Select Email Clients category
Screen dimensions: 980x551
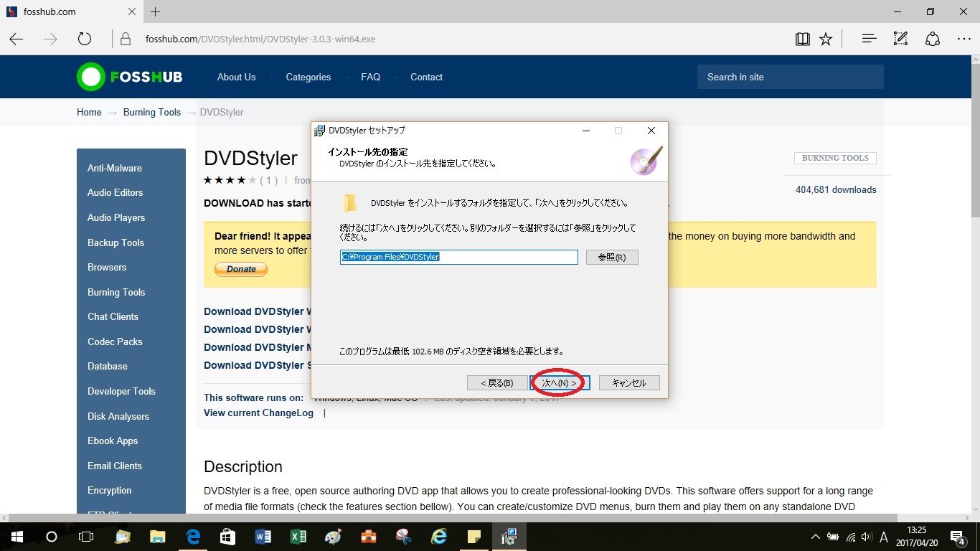click(x=115, y=466)
